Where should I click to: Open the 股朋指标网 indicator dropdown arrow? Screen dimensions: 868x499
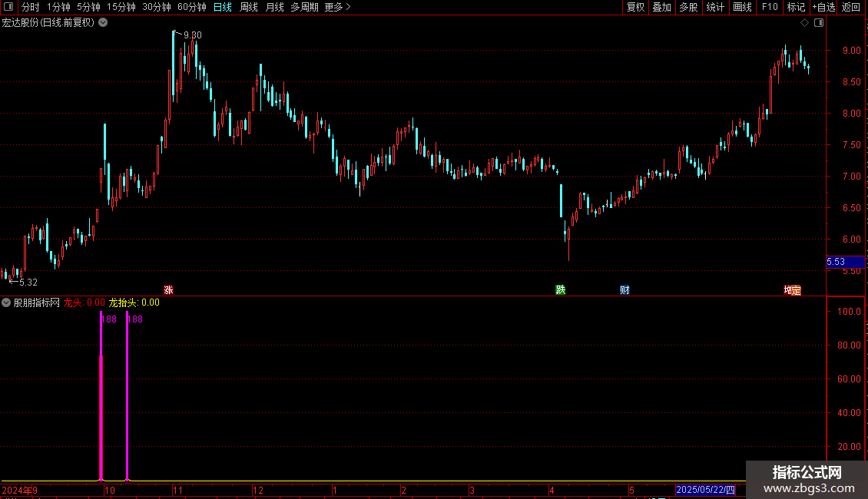(6, 302)
